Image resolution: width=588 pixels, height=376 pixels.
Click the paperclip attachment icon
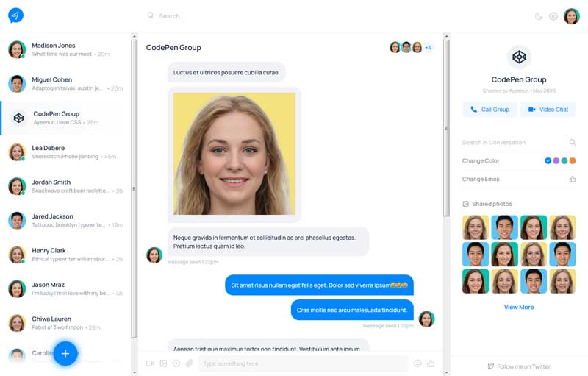190,363
